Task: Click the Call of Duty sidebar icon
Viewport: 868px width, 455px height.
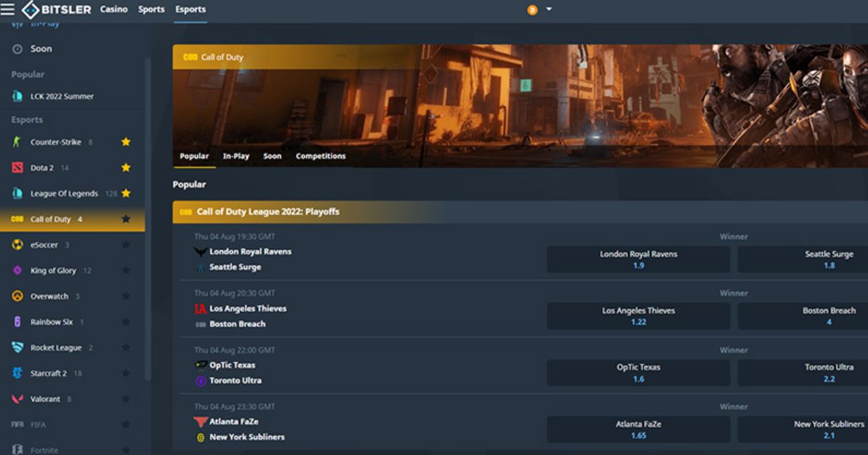Action: 17,220
